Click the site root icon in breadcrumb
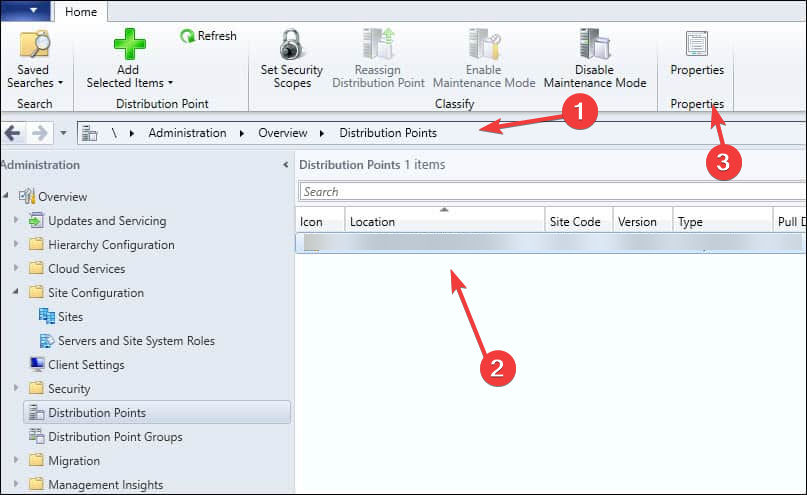This screenshot has height=495, width=807. click(90, 133)
